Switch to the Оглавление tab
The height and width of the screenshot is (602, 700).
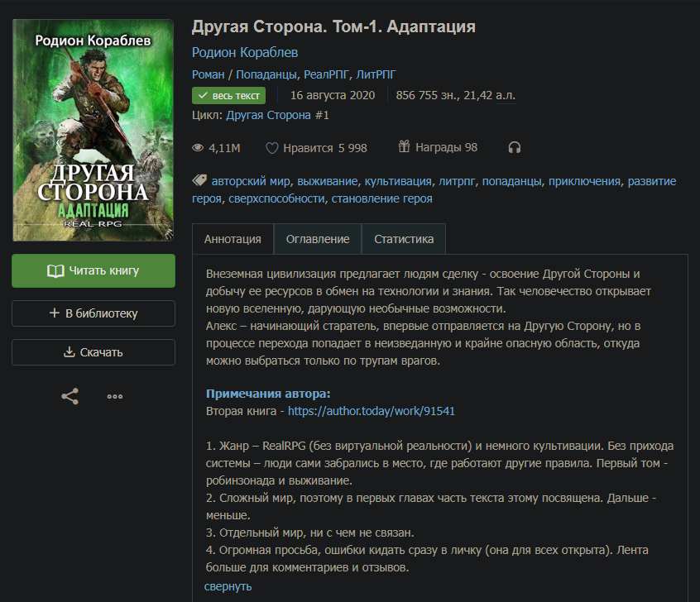pyautogui.click(x=318, y=239)
